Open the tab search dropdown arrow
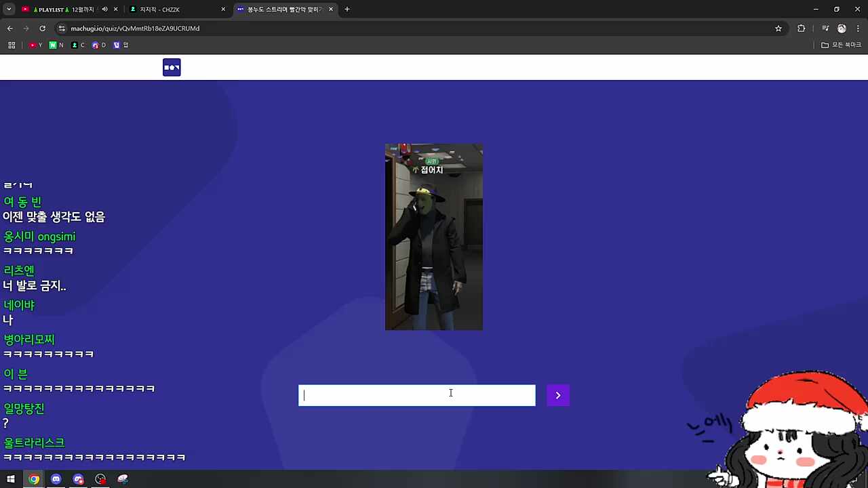This screenshot has width=868, height=488. pyautogui.click(x=9, y=9)
